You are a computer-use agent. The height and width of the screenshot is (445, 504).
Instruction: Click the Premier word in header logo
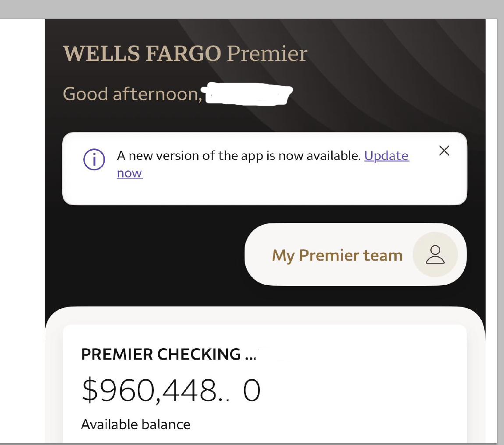pyautogui.click(x=267, y=53)
